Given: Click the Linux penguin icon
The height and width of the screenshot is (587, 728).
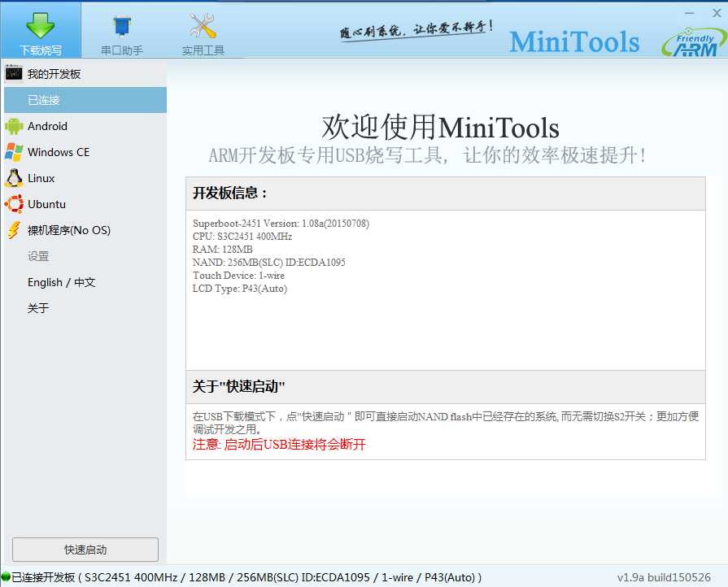Looking at the screenshot, I should 14,178.
